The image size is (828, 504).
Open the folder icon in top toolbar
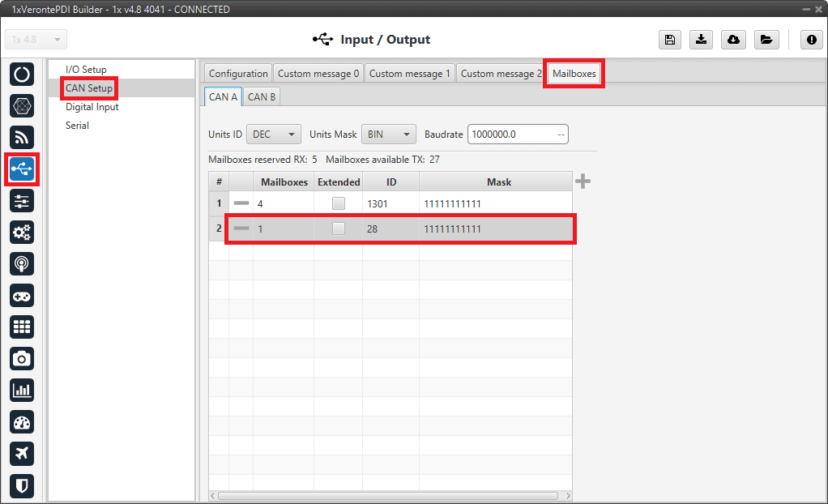pos(765,40)
